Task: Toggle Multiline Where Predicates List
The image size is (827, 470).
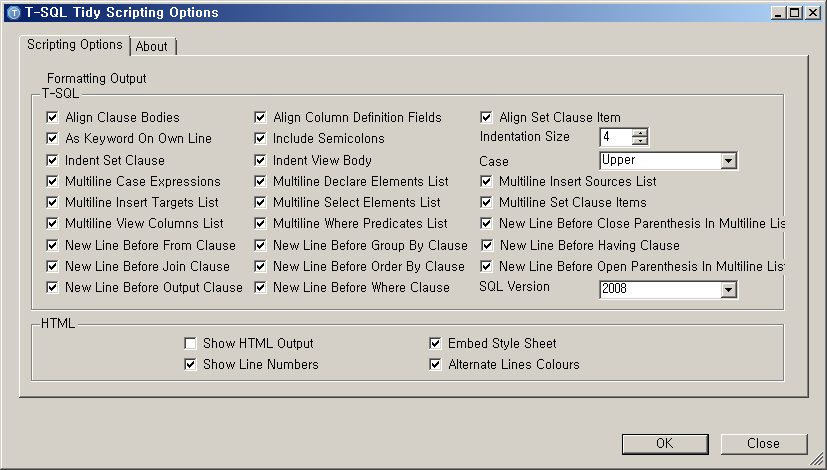Action: tap(260, 224)
